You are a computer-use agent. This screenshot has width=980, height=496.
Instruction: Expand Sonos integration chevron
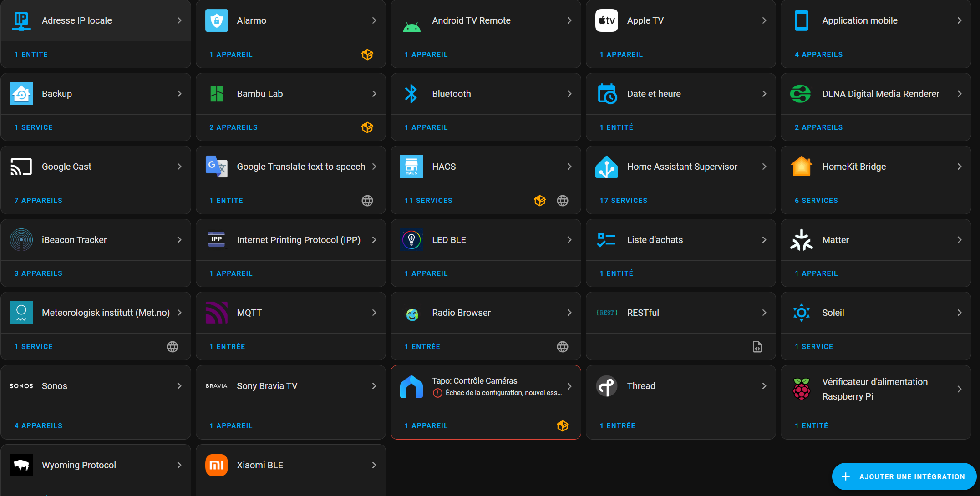tap(179, 386)
